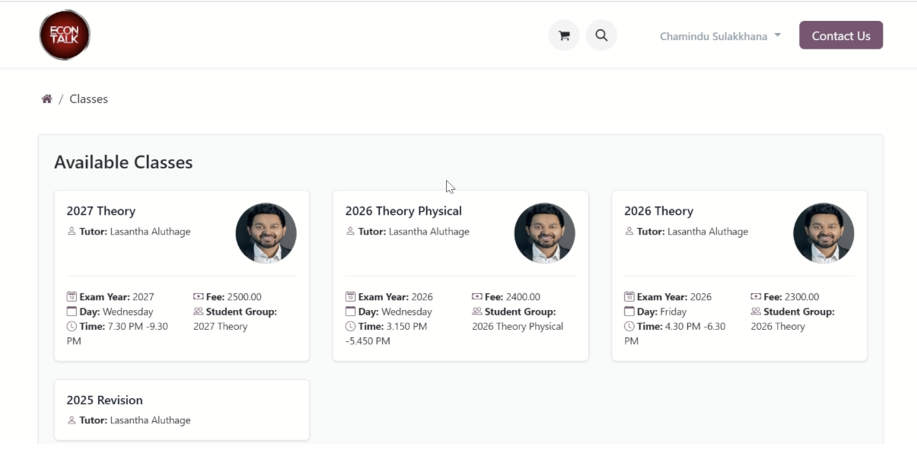Click the dropdown caret beside the username
Screen dimensions: 917x467
(x=778, y=36)
